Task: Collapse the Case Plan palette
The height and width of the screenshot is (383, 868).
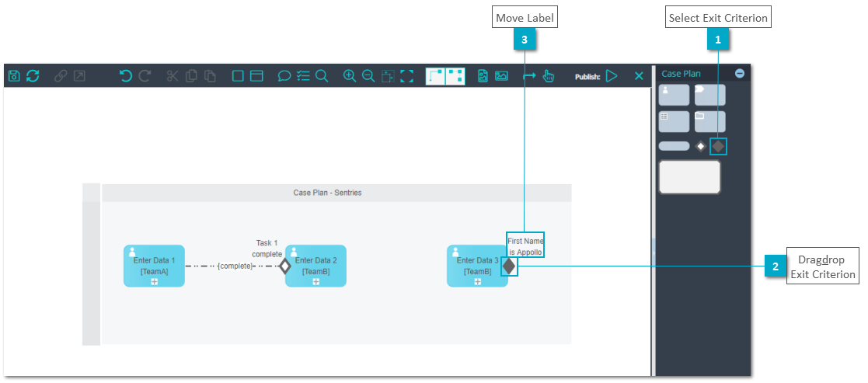Action: point(740,73)
